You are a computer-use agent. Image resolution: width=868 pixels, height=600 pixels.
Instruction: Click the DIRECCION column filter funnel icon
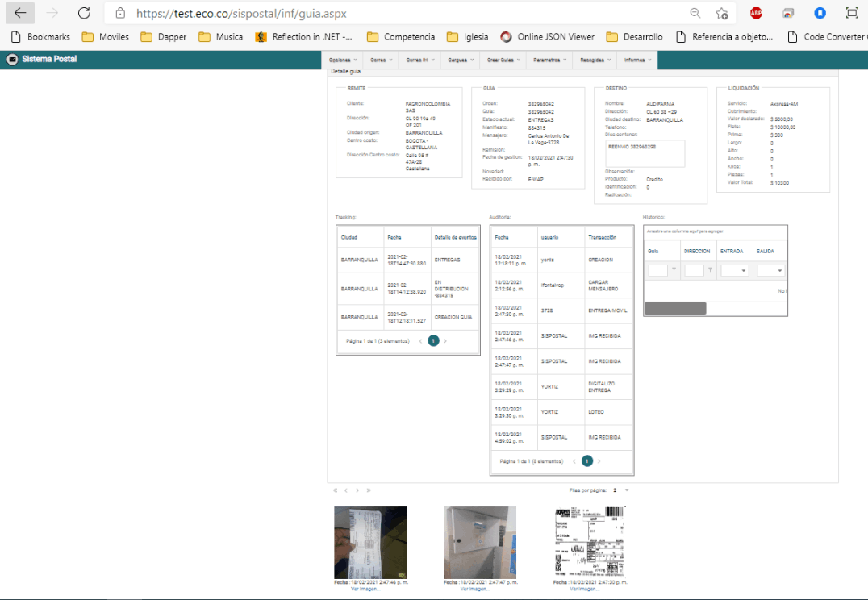point(710,271)
